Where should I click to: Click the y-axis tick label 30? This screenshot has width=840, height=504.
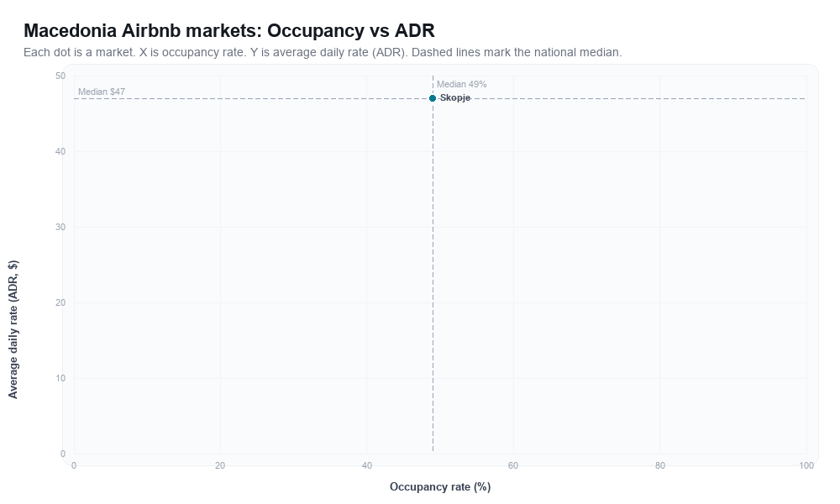coord(60,227)
